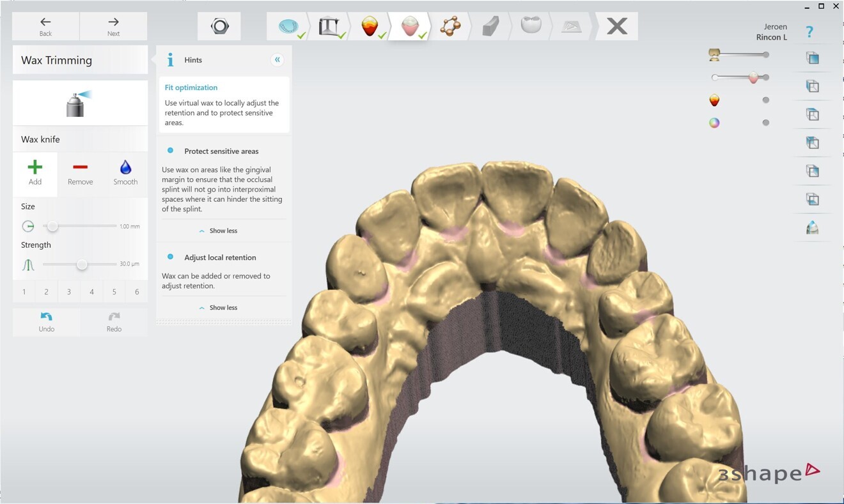Select the current splint design step

[411, 26]
